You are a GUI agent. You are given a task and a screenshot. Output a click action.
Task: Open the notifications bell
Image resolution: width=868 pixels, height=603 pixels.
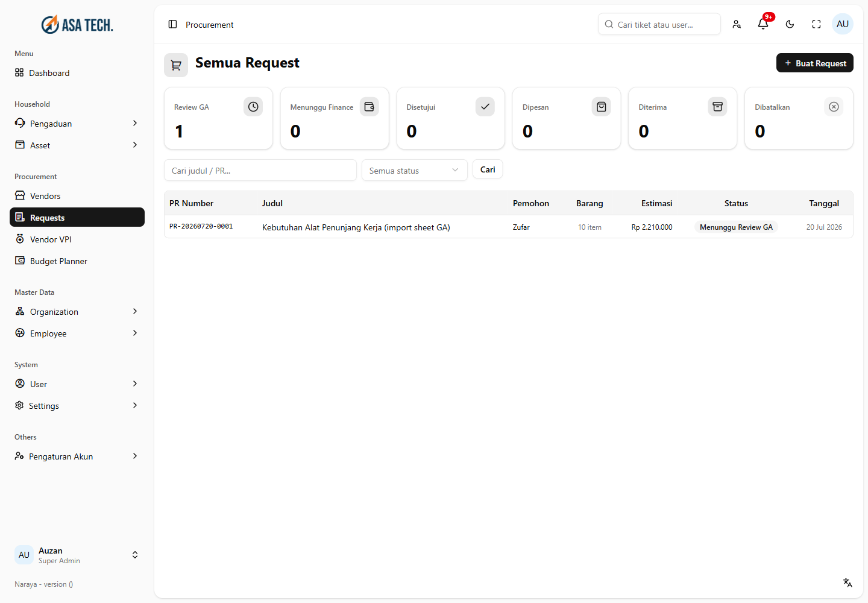[763, 24]
